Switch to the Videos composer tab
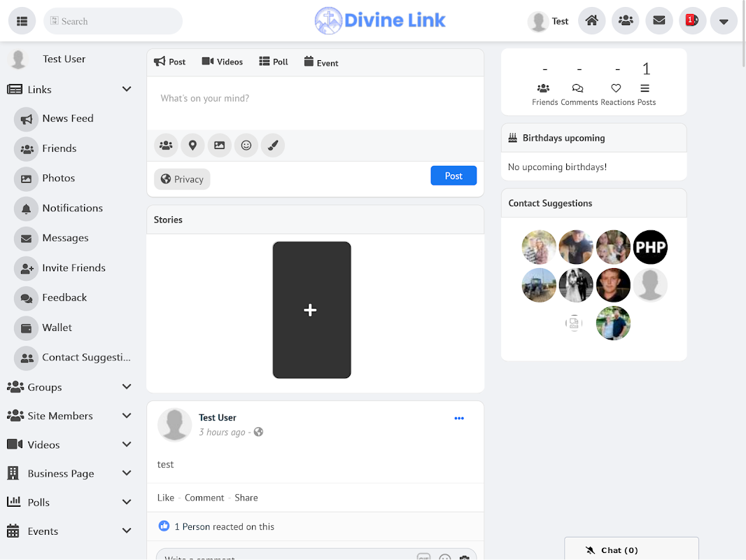 point(222,62)
